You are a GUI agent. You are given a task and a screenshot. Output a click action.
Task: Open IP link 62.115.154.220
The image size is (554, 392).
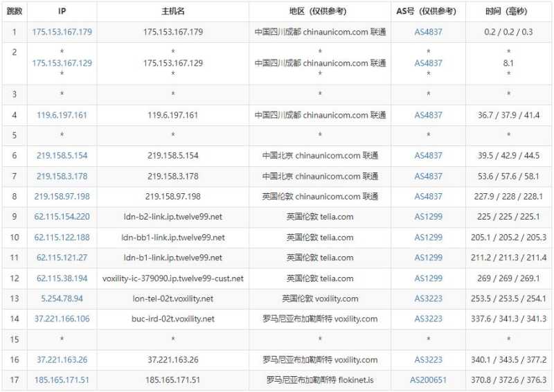coord(62,217)
